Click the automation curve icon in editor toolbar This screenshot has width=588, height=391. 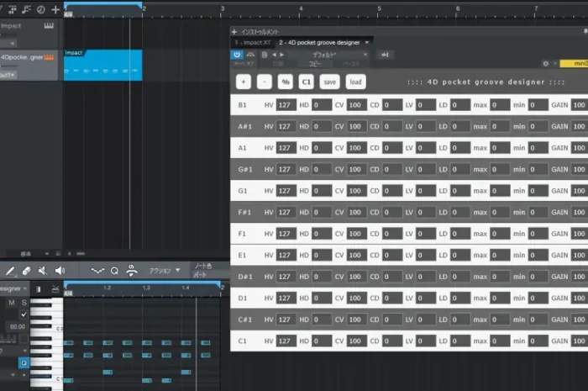pyautogui.click(x=97, y=271)
